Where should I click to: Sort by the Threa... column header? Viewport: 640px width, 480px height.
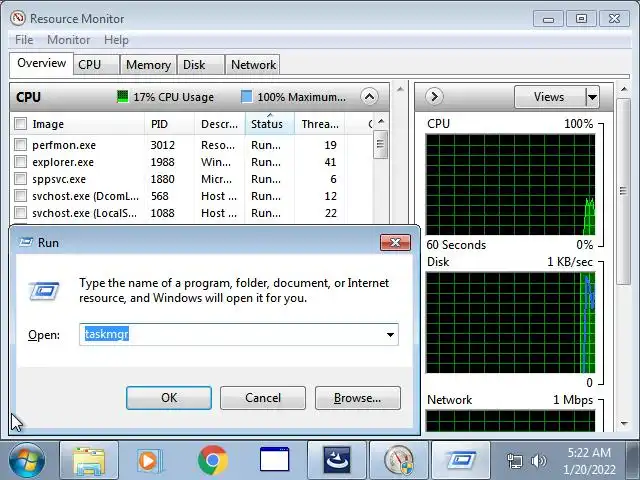tap(320, 124)
